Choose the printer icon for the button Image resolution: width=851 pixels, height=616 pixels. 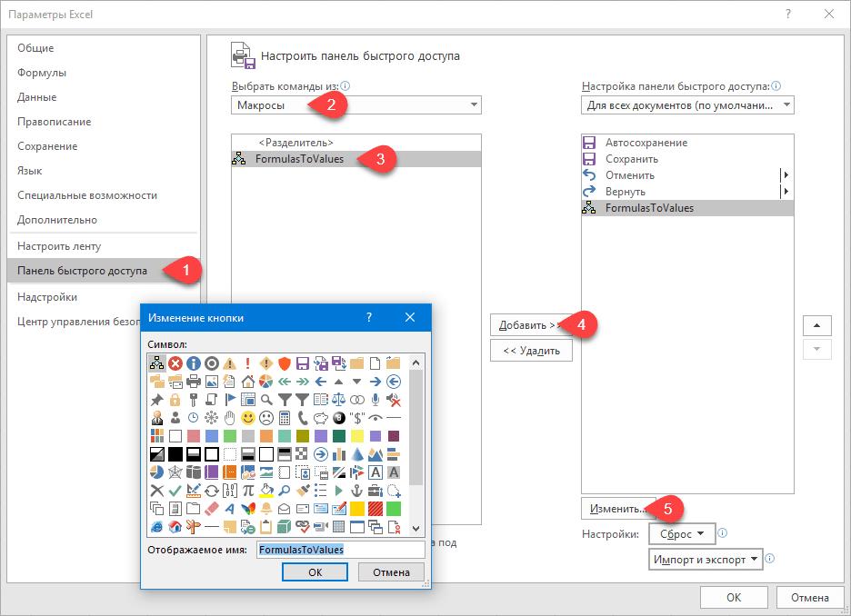[x=193, y=381]
